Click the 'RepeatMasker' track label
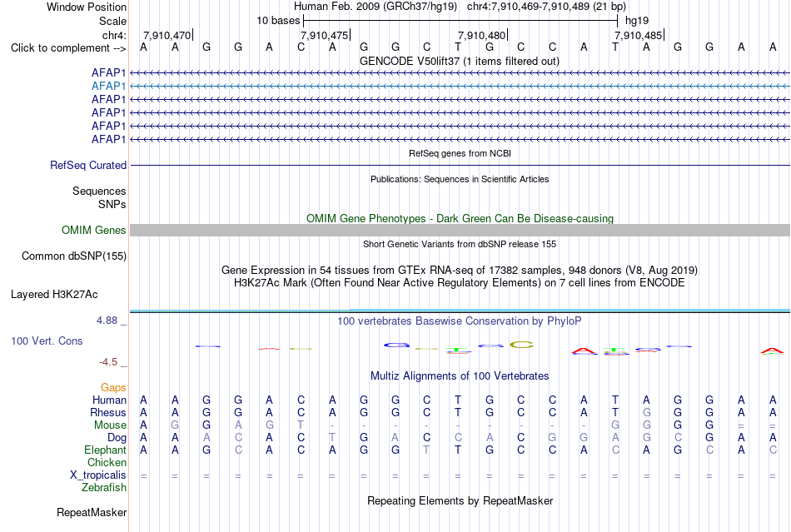Image resolution: width=791 pixels, height=532 pixels. (92, 513)
